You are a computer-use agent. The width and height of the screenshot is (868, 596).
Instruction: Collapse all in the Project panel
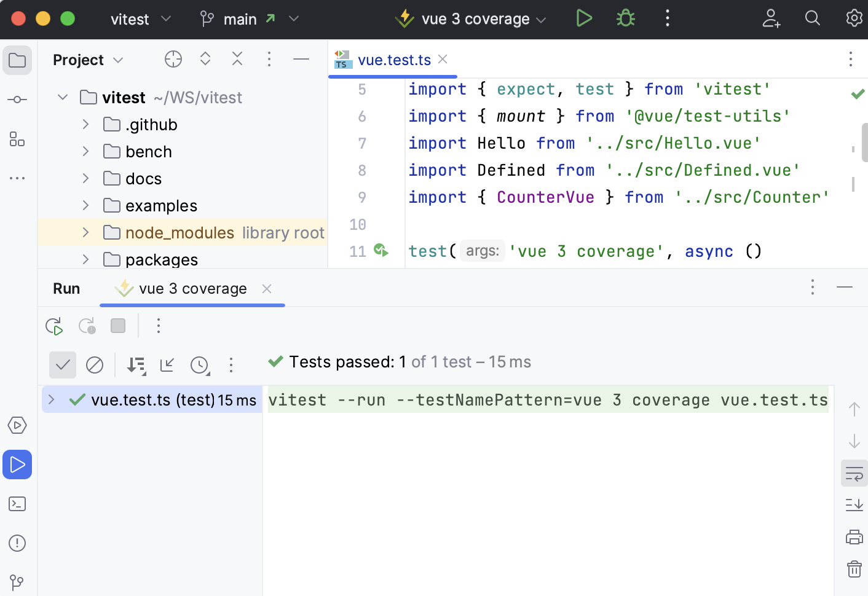(x=237, y=59)
